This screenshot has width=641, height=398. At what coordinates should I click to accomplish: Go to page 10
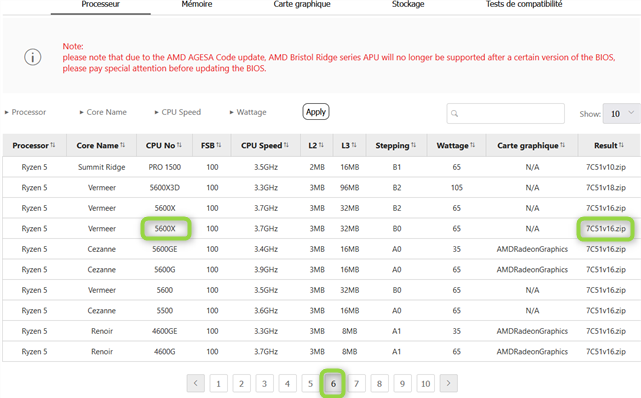(426, 384)
